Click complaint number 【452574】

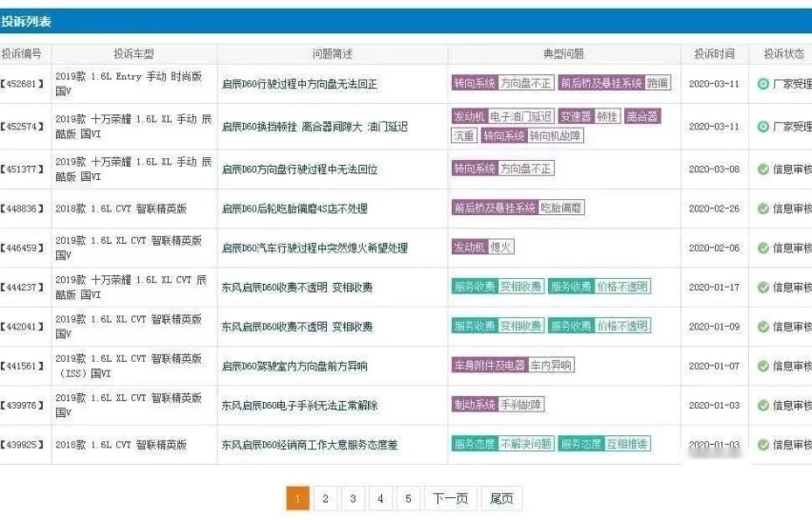[x=22, y=127]
